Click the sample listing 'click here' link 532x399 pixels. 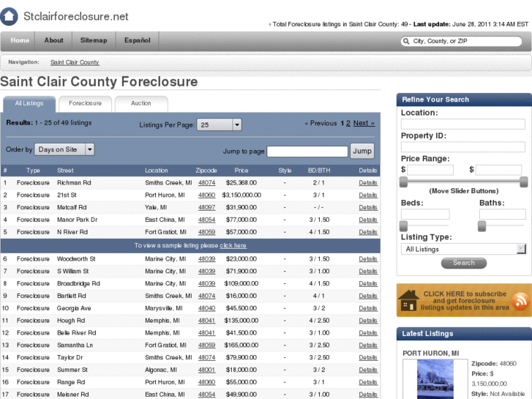point(233,245)
